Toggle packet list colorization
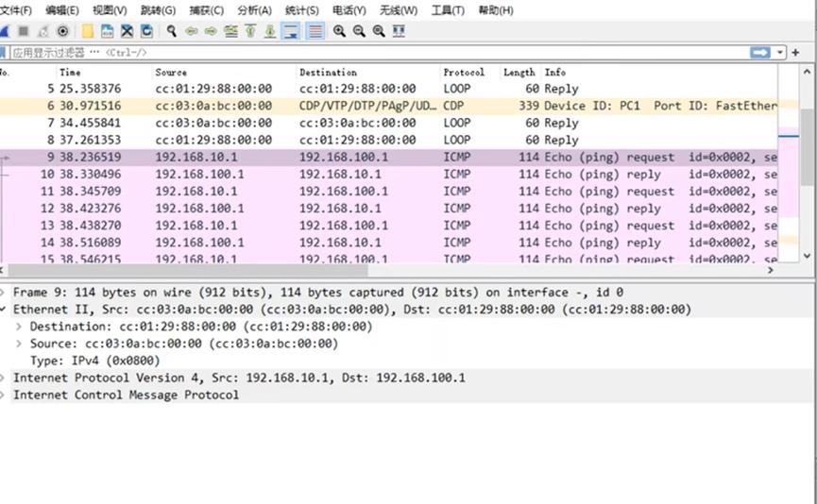Image resolution: width=817 pixels, height=504 pixels. [315, 31]
